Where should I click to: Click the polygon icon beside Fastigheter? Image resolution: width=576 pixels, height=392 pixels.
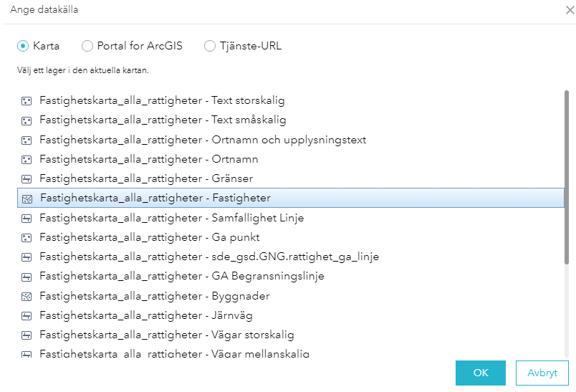click(x=27, y=199)
